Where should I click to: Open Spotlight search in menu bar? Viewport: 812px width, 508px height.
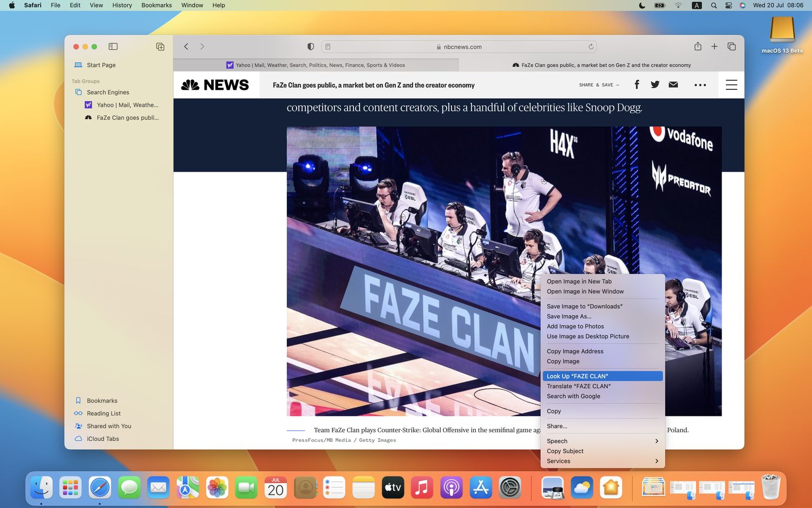713,5
